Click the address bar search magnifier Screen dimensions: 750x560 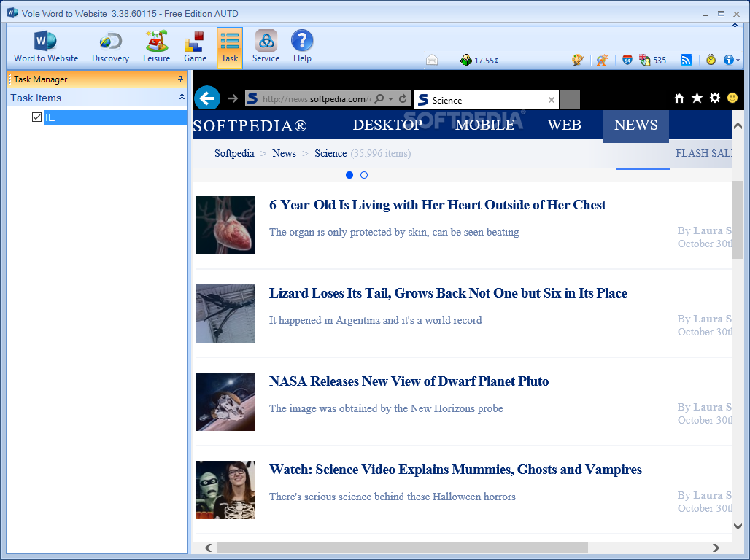click(x=379, y=98)
